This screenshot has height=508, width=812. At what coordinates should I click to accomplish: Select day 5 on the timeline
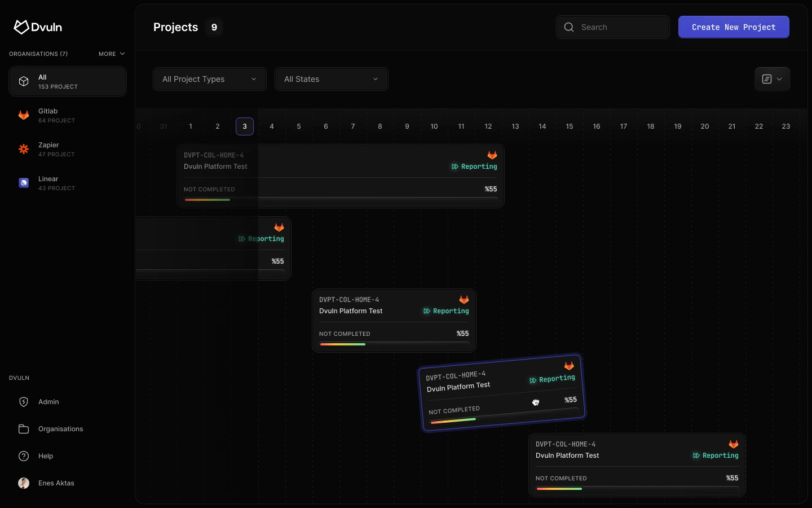pyautogui.click(x=299, y=126)
